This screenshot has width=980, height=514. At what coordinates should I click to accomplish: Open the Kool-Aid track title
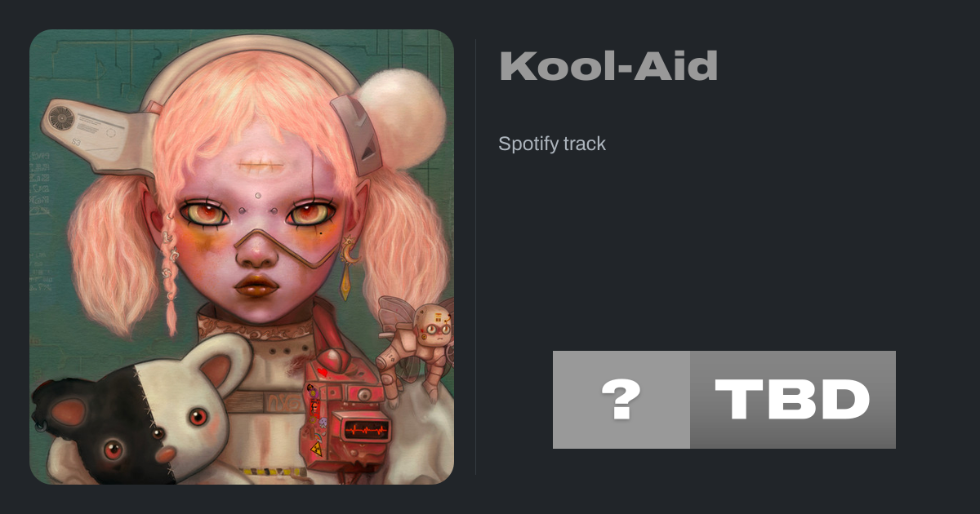pyautogui.click(x=608, y=66)
